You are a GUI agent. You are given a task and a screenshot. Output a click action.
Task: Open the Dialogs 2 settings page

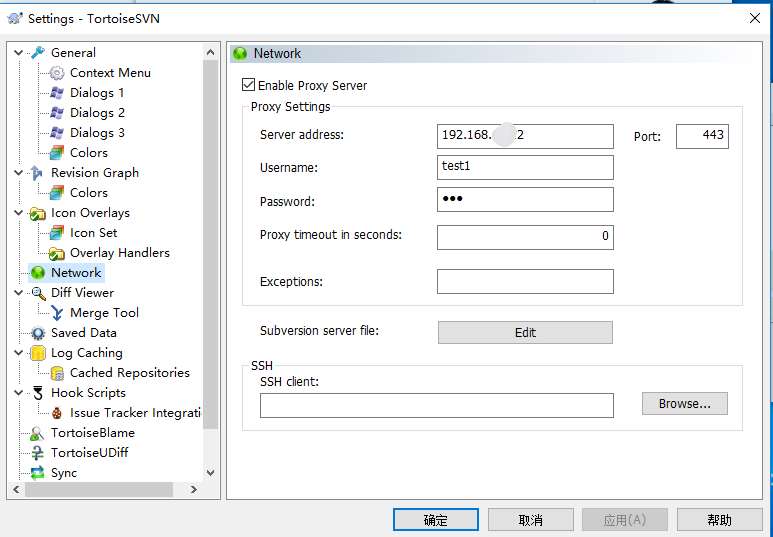pos(98,113)
